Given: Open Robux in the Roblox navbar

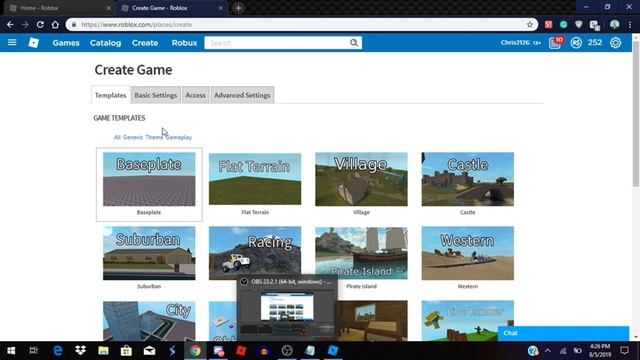Looking at the screenshot, I should pos(184,42).
